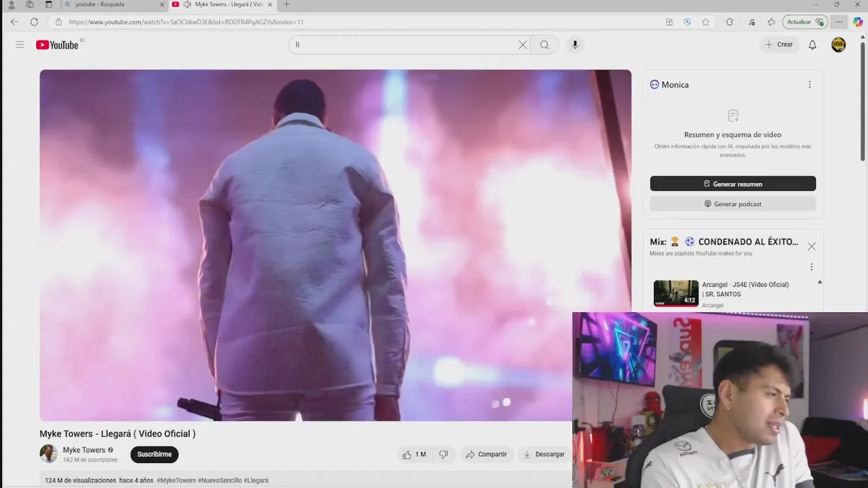Image resolution: width=868 pixels, height=488 pixels.
Task: Collapse playlist with the small arrow
Action: pyautogui.click(x=820, y=282)
